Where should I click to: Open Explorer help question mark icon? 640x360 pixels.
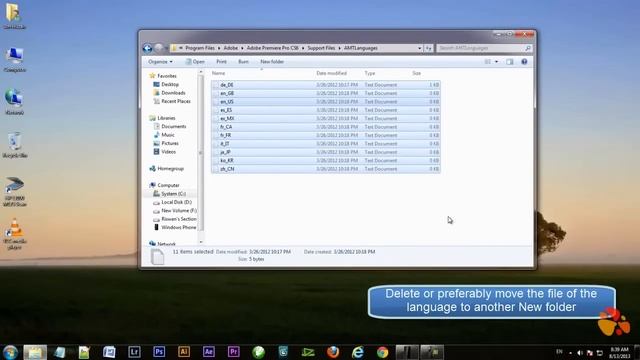click(x=524, y=62)
